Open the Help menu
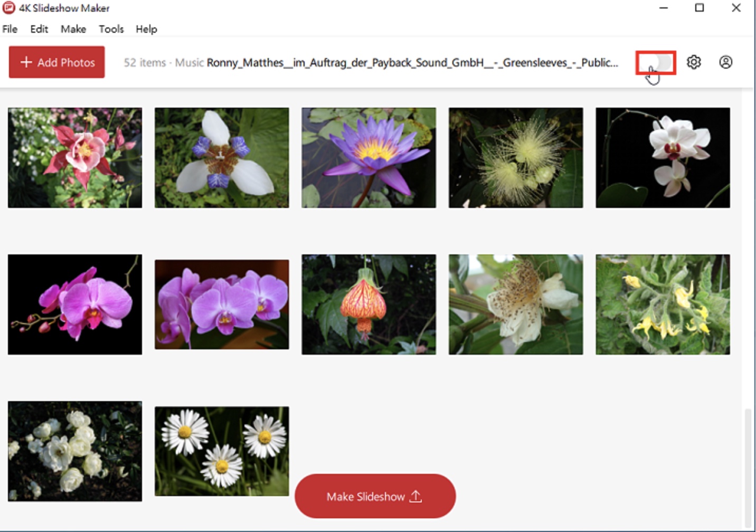This screenshot has height=532, width=756. click(x=146, y=29)
